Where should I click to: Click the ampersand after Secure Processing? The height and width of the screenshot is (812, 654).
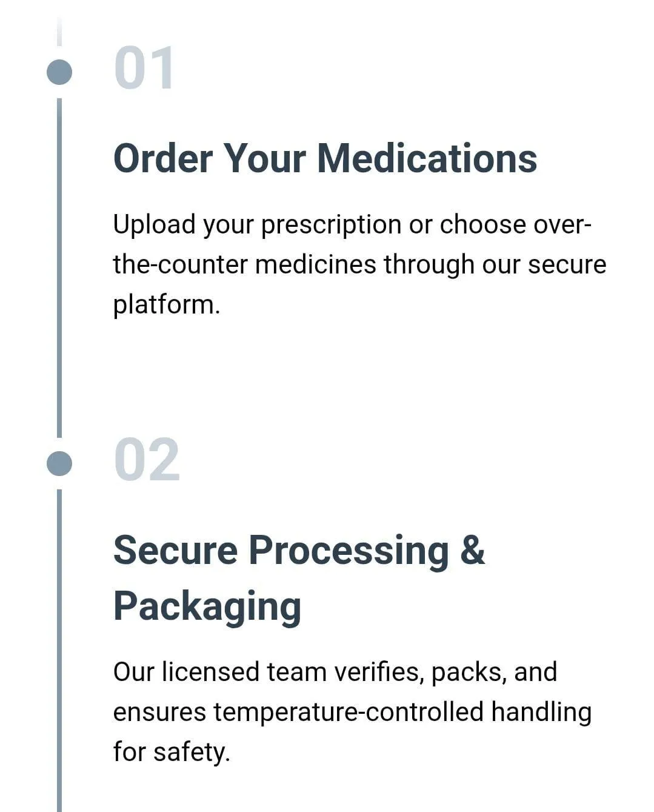[472, 551]
